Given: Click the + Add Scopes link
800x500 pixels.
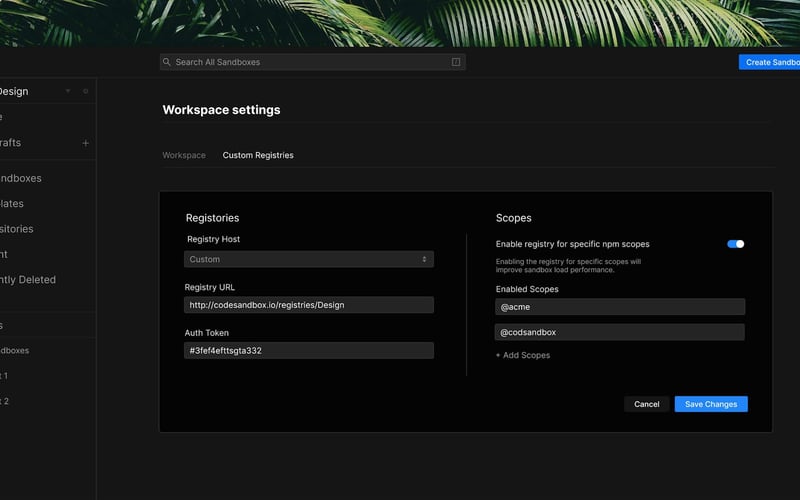Looking at the screenshot, I should coord(523,355).
